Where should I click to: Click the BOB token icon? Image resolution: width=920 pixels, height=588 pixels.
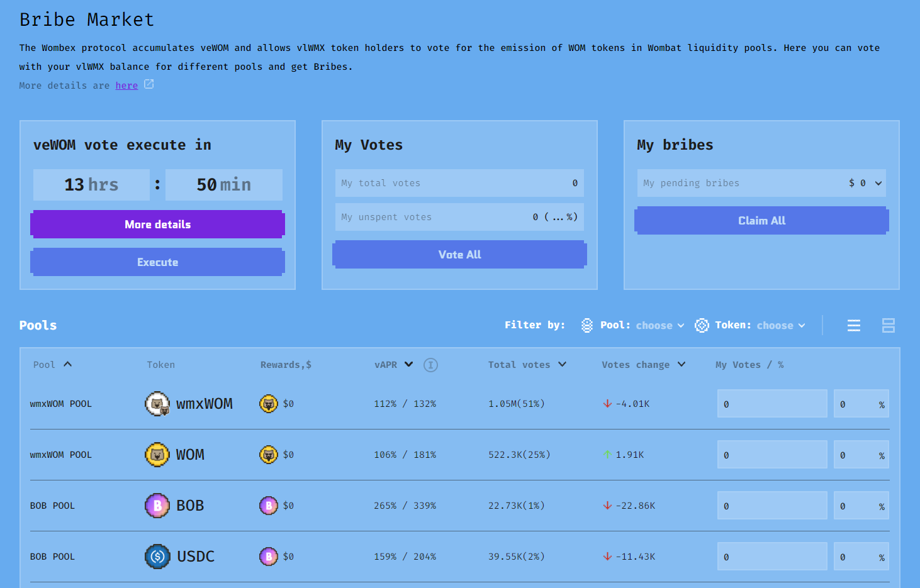tap(157, 506)
